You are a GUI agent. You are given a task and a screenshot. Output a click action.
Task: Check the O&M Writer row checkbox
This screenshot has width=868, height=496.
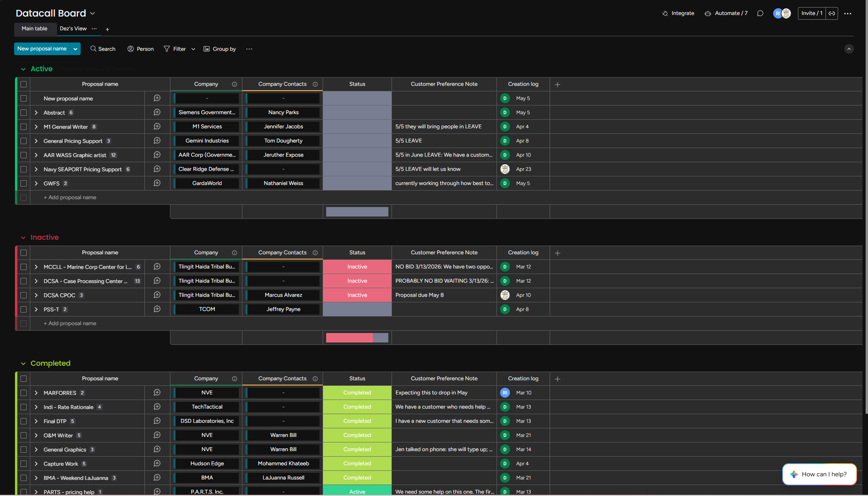pos(24,435)
